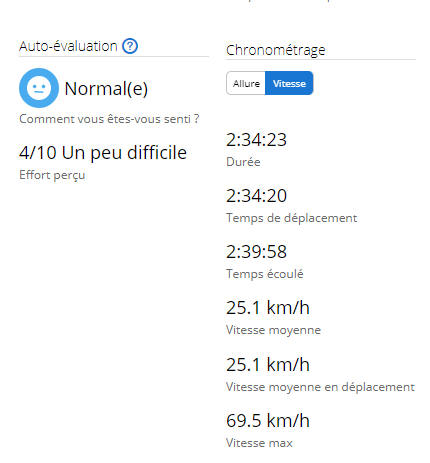This screenshot has width=430, height=463.
Task: Select the Vitesse moyenne 25.1 km/h value
Action: click(x=268, y=308)
